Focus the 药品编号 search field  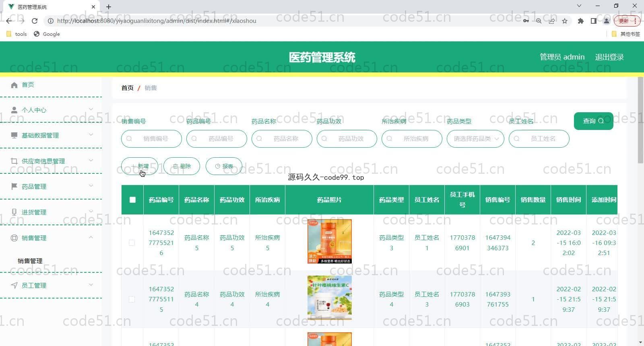point(217,139)
